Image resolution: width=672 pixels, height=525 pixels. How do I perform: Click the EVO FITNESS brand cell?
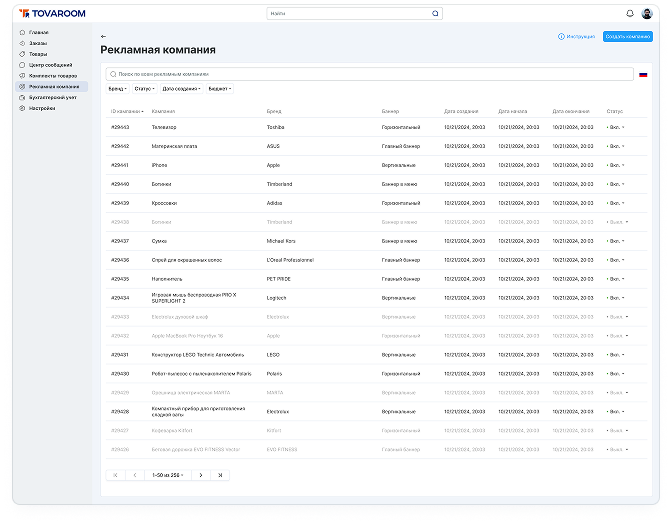(x=282, y=450)
